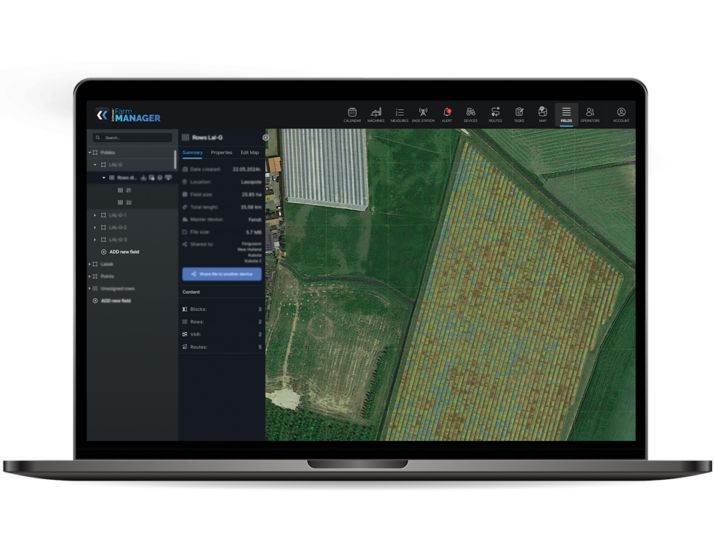Click second action icon on the Rows tree row
The height and width of the screenshot is (536, 714).
point(152,178)
